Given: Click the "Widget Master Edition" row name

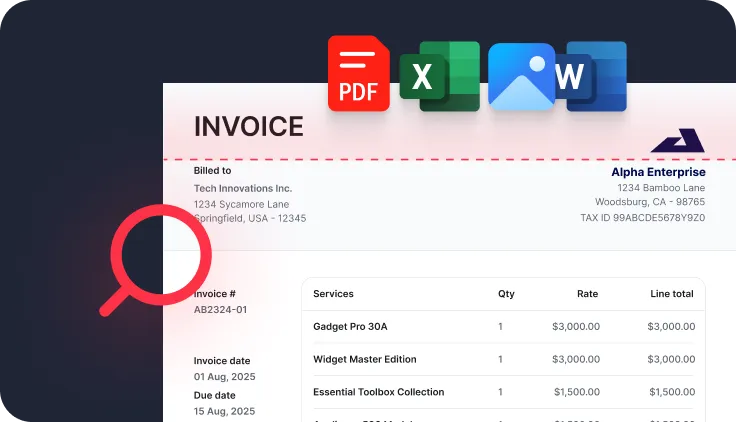Looking at the screenshot, I should [x=365, y=360].
